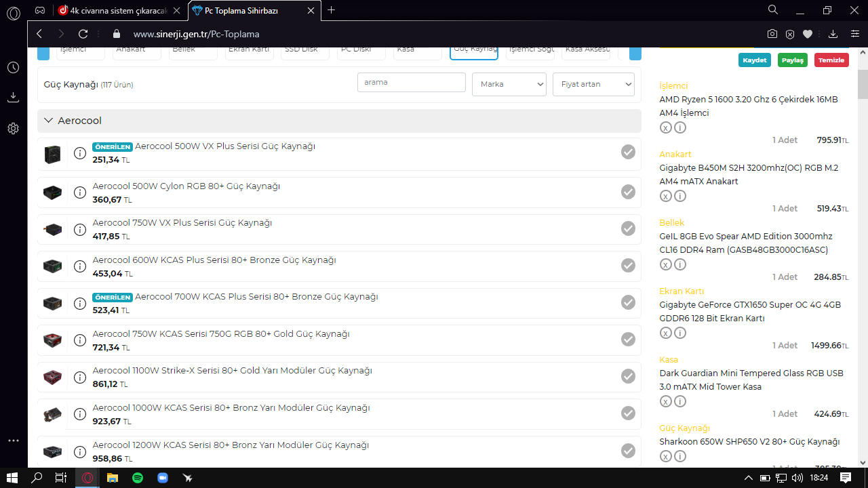Remove Dark Guardian Mini case with x icon

(x=666, y=401)
